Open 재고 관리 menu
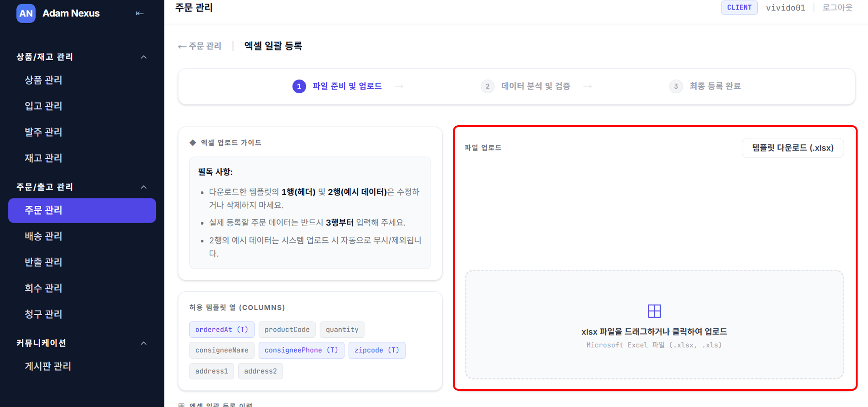This screenshot has height=407, width=868. pos(82,158)
